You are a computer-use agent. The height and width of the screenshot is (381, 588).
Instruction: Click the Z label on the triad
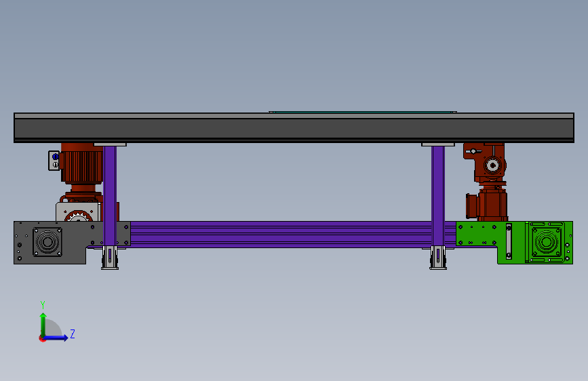point(73,334)
